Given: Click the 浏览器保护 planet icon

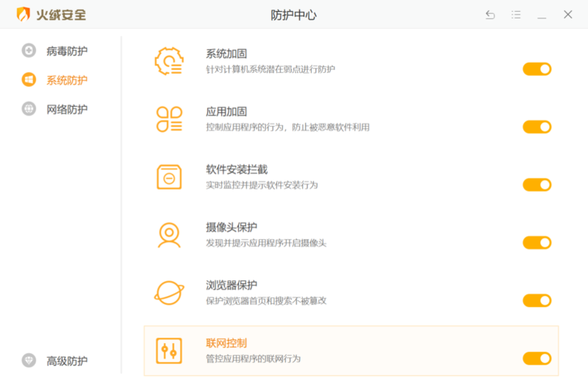Looking at the screenshot, I should point(169,293).
